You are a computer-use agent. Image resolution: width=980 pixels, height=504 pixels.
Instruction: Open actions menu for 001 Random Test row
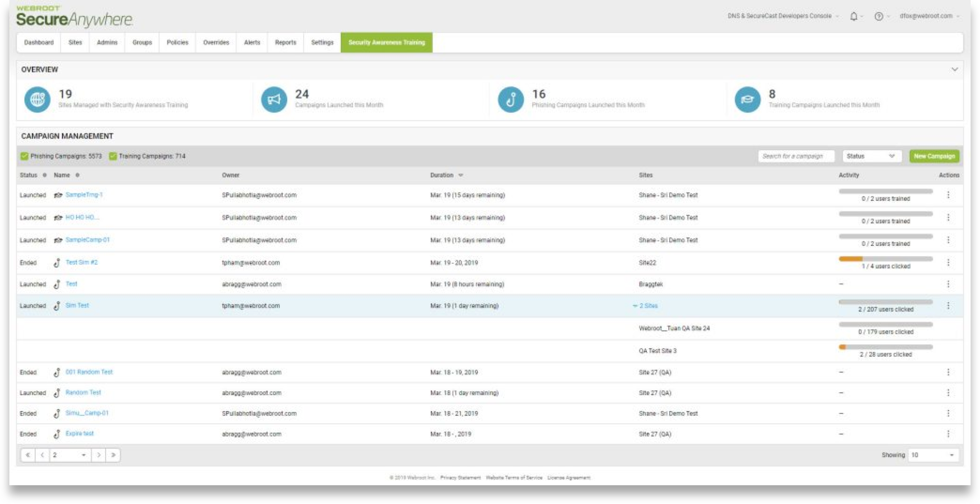pos(948,372)
